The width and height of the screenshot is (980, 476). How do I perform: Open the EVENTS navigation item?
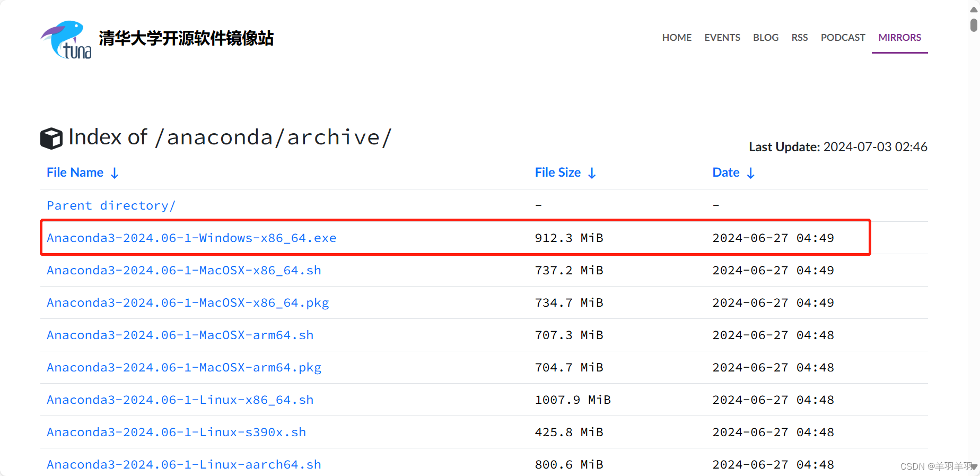[722, 38]
